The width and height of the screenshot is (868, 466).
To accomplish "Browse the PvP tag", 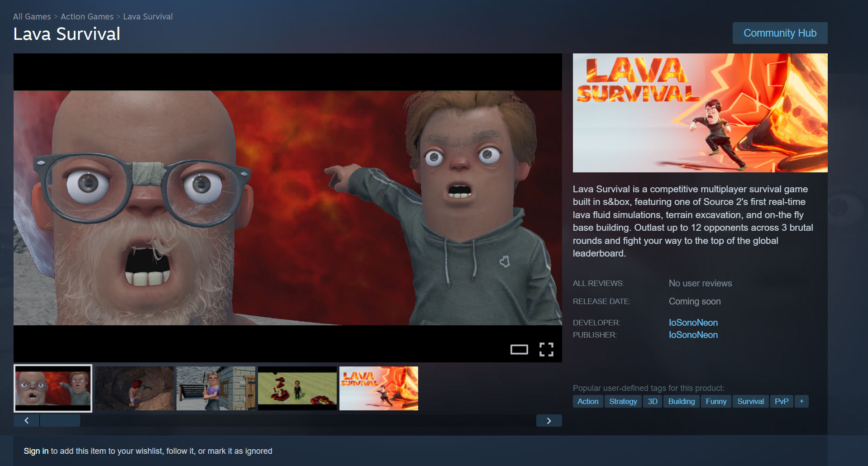I will point(782,401).
